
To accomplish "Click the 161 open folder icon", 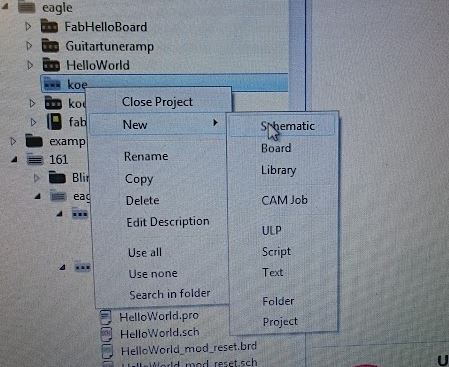I will pos(35,160).
